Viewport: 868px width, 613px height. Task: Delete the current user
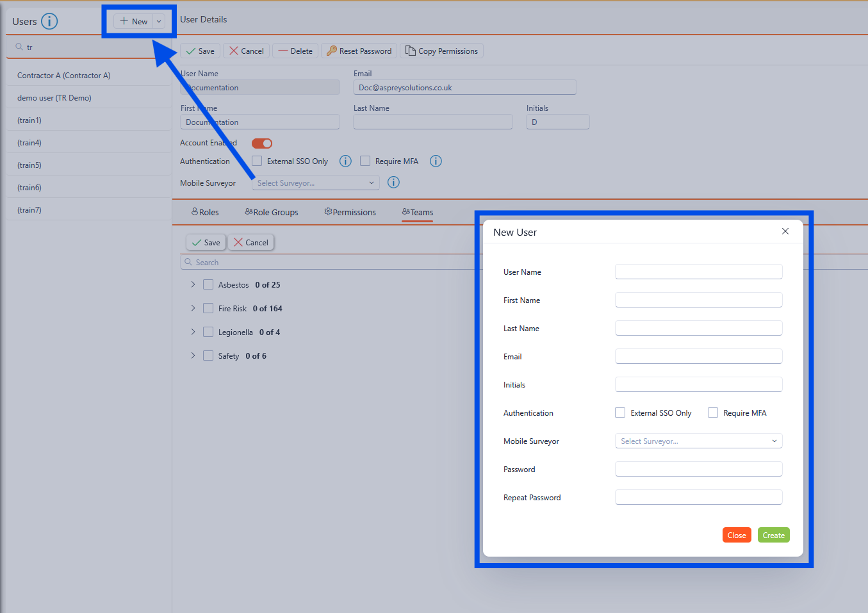point(295,51)
